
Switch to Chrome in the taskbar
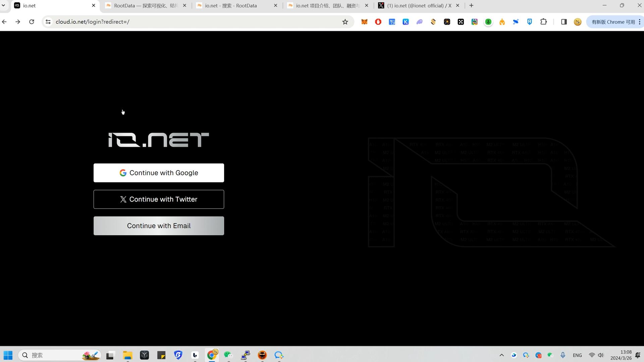coord(212,355)
